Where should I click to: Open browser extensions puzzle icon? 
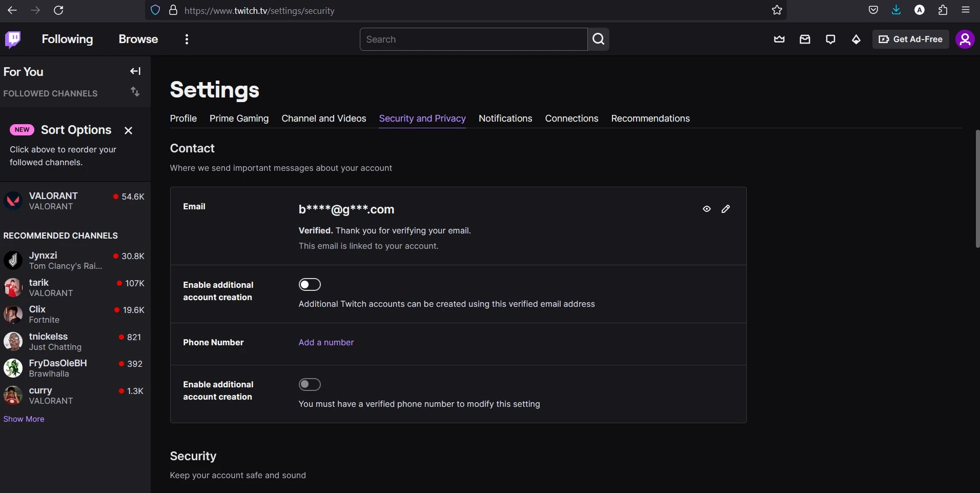(943, 10)
